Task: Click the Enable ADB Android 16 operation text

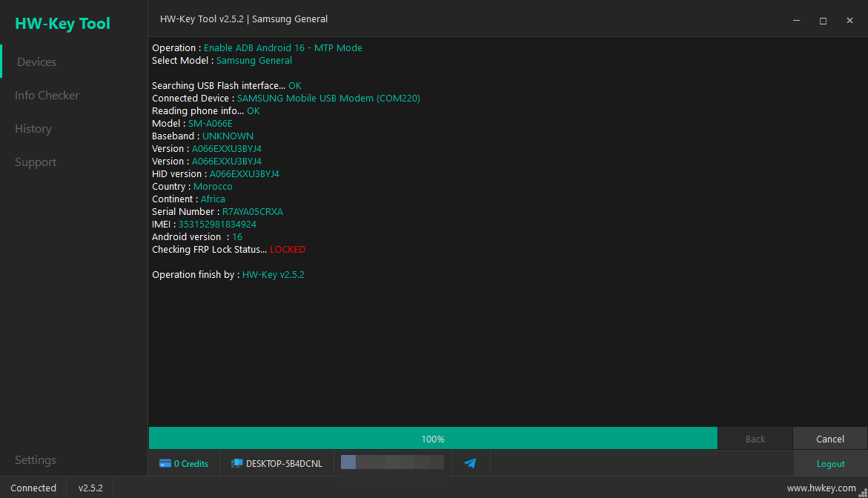Action: click(x=283, y=47)
